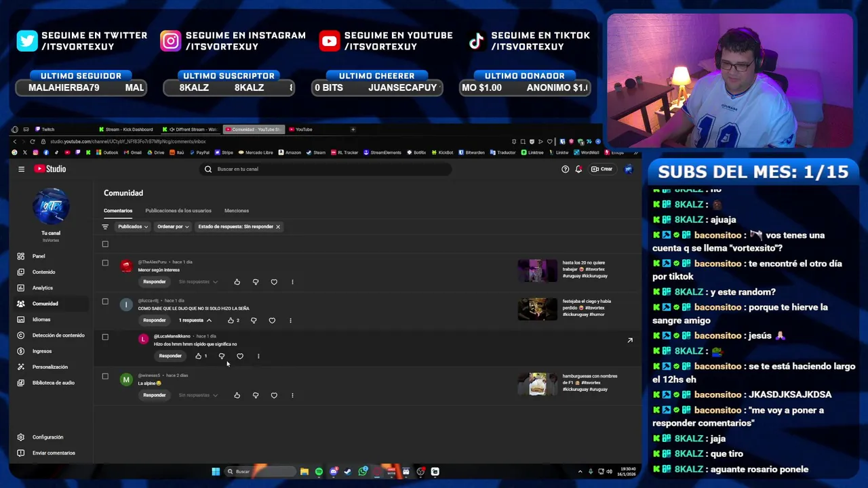Switch to the Menciones tab
This screenshot has height=488, width=868.
click(237, 211)
